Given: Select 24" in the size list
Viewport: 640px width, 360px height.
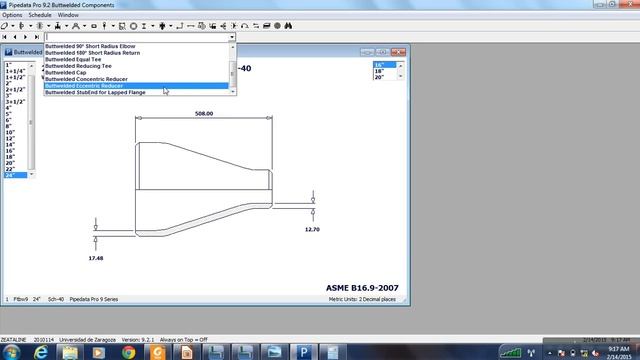Looking at the screenshot, I should tap(16, 175).
